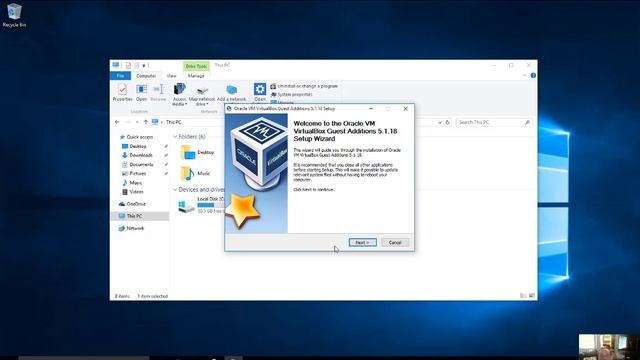The width and height of the screenshot is (640, 360).
Task: Cancel the VirtualBox Guest Additions setup
Action: [x=395, y=242]
